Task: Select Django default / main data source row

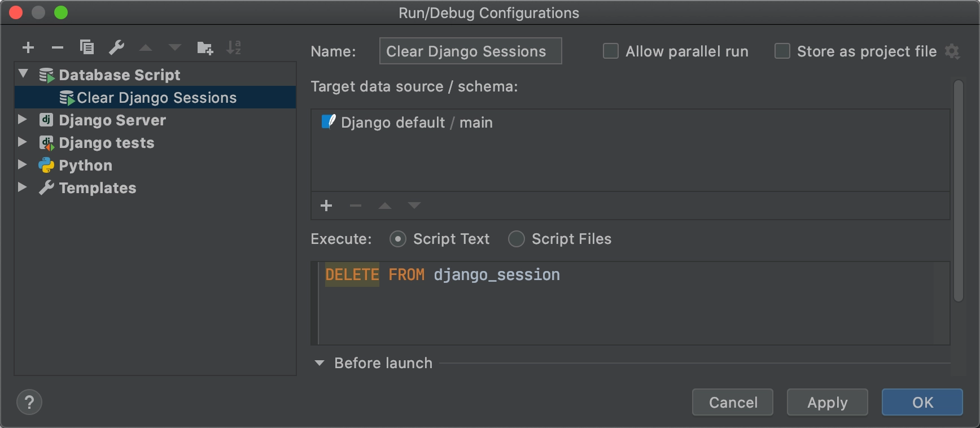Action: (x=630, y=123)
